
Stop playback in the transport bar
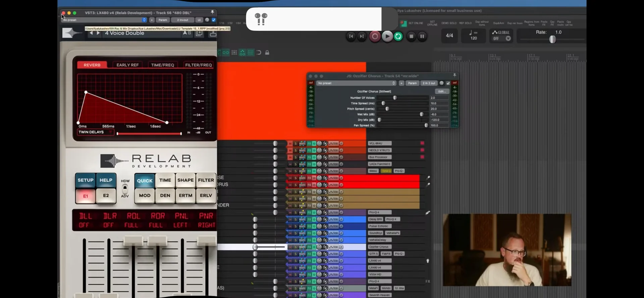(x=411, y=36)
